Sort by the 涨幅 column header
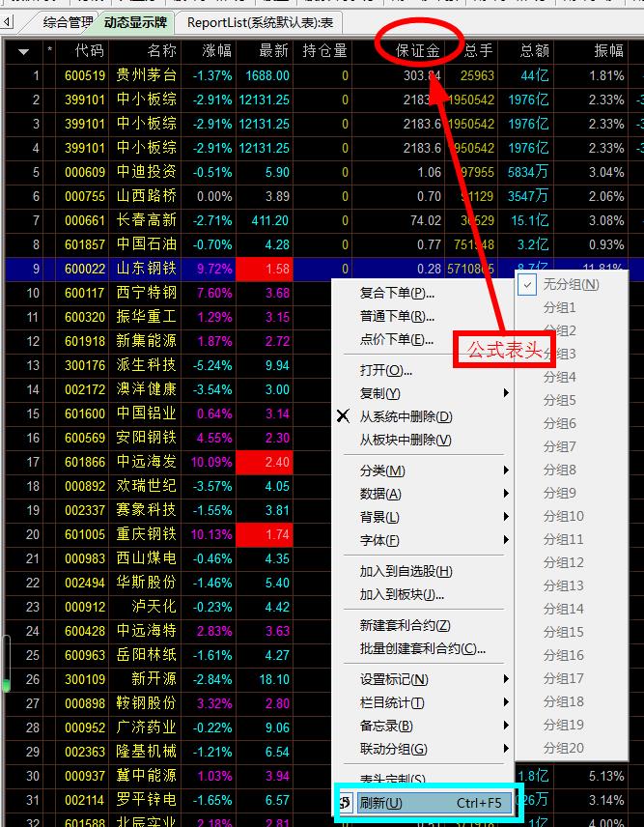This screenshot has width=644, height=827. [x=216, y=50]
